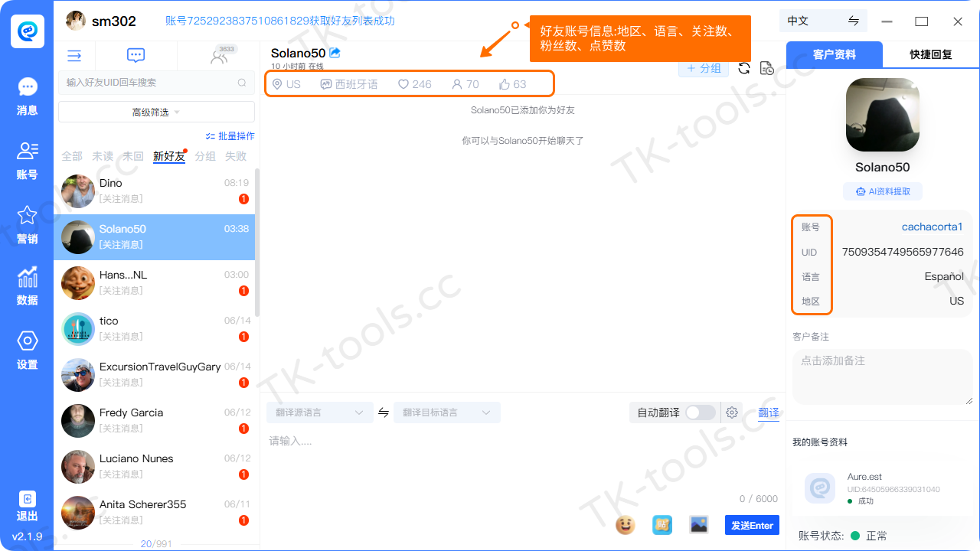
Task: Open the 数据 data section
Action: click(x=27, y=286)
